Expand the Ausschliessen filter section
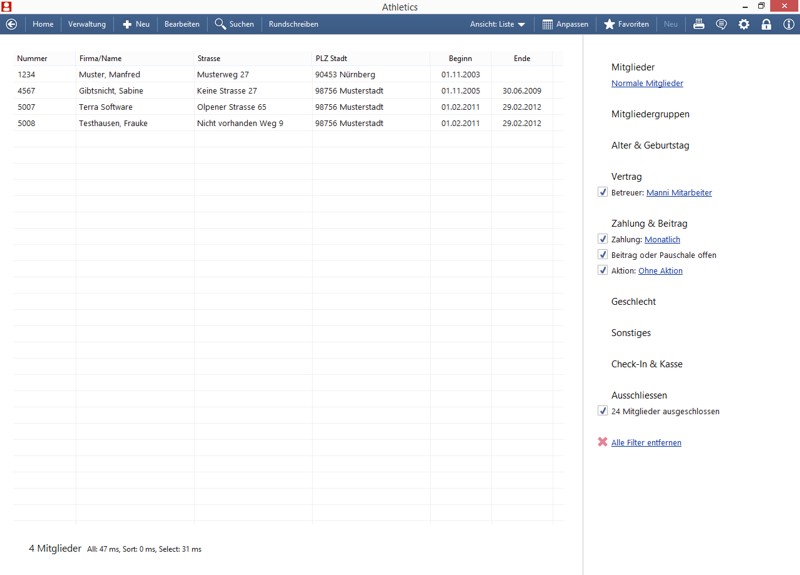Viewport: 800px width, 575px height. (639, 395)
